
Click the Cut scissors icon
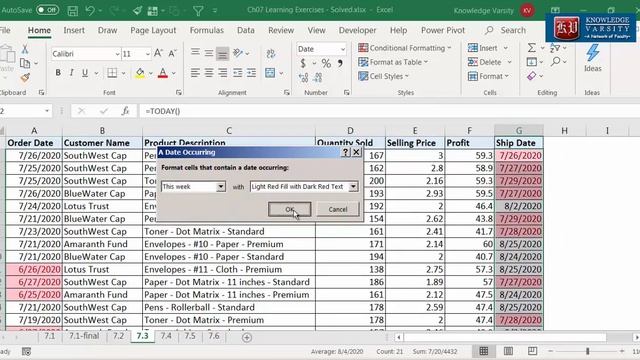[25, 49]
